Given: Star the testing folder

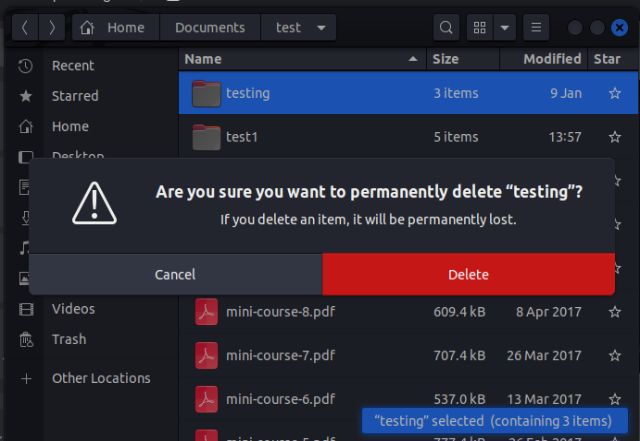Looking at the screenshot, I should coord(614,94).
